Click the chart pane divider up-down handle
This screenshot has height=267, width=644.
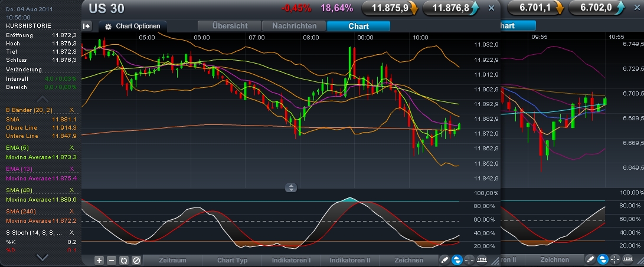click(291, 188)
